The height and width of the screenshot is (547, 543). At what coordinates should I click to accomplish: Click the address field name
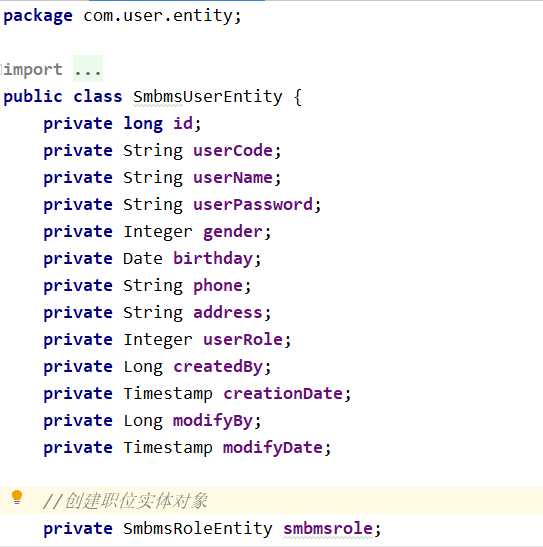click(228, 313)
